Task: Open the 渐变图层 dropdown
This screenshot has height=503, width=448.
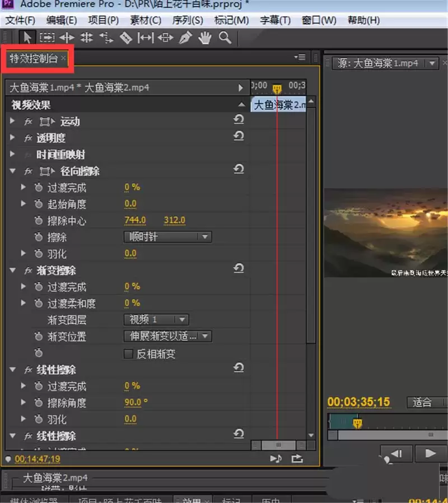Action: point(156,320)
